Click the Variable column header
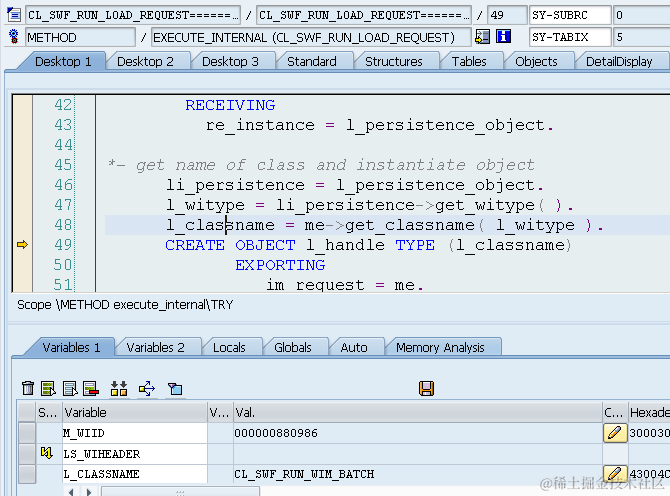Screen dimensions: 670x496 pos(135,412)
